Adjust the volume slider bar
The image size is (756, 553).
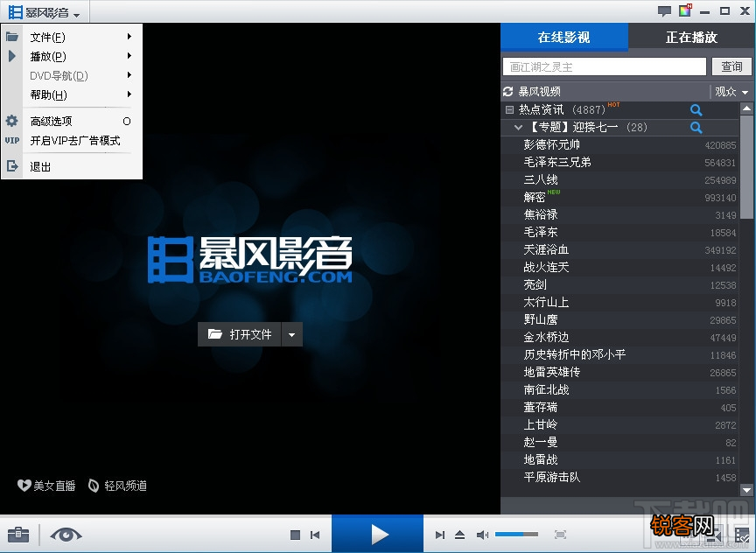point(516,535)
